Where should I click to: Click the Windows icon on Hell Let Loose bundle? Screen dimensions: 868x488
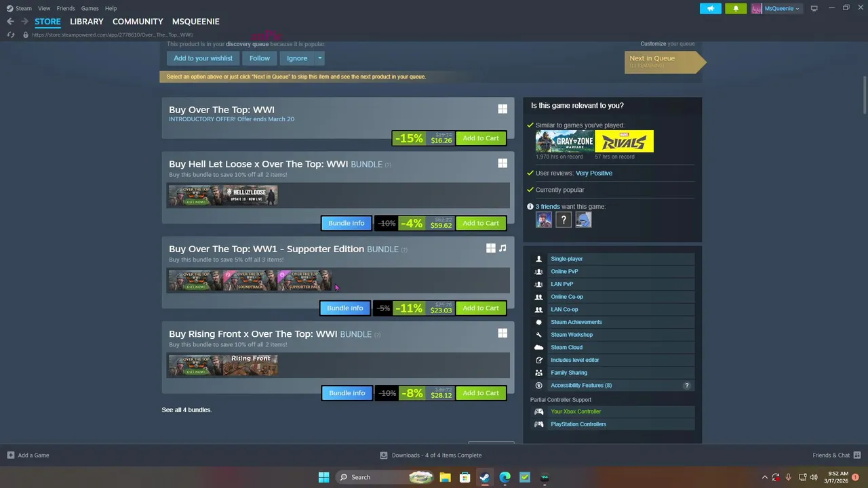502,163
